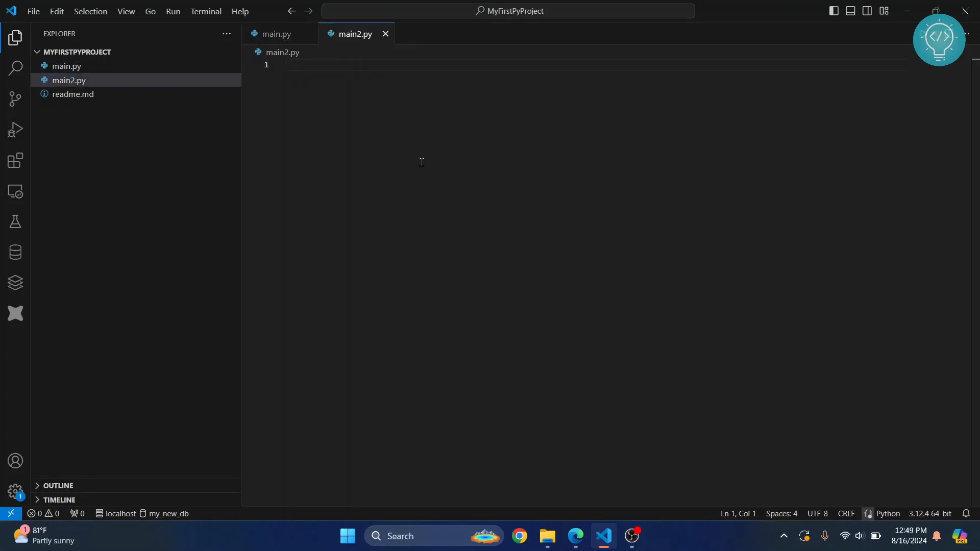Open the Database explorer icon
This screenshot has width=980, height=551.
coord(15,253)
